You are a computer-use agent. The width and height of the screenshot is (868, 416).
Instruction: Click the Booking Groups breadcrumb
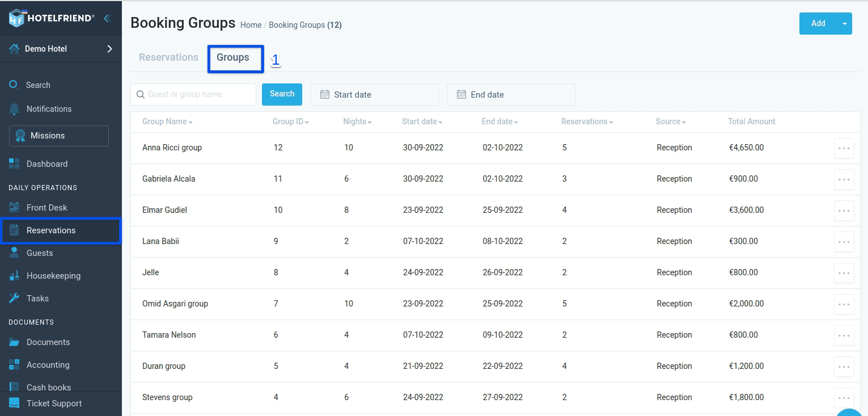tap(297, 25)
